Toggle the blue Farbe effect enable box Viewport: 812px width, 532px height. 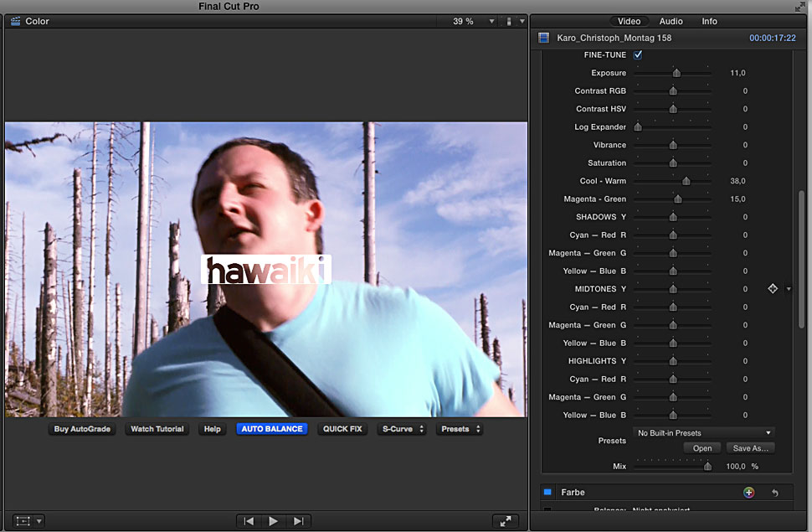pyautogui.click(x=547, y=493)
